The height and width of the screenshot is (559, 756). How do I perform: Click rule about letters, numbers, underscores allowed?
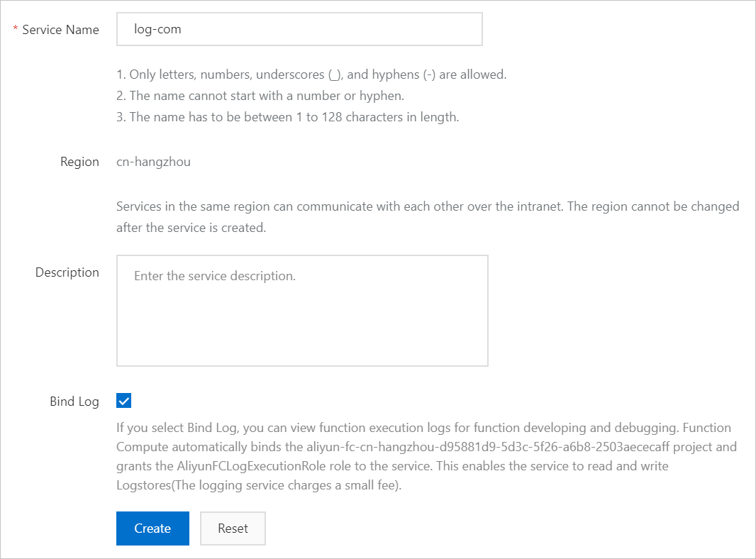click(x=311, y=74)
